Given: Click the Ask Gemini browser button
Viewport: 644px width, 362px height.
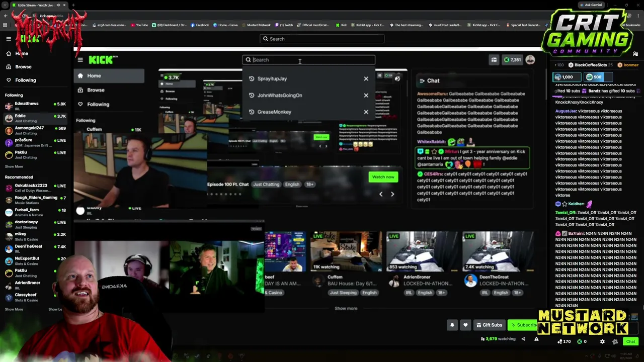Looking at the screenshot, I should [590, 5].
